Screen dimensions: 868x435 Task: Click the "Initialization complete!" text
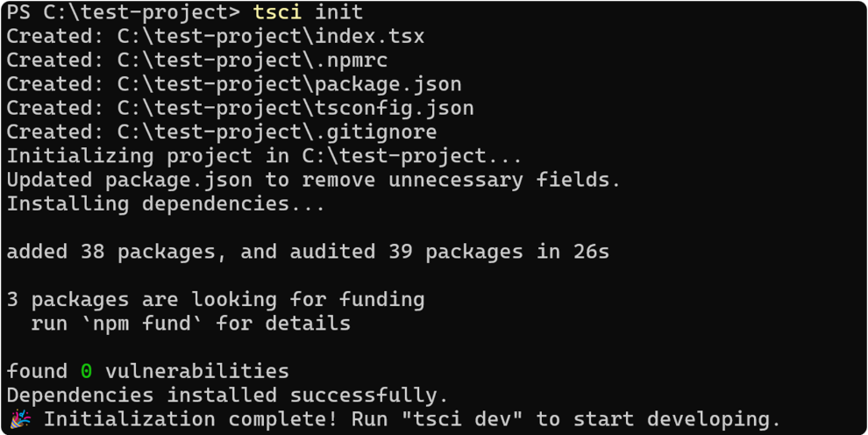(190, 419)
